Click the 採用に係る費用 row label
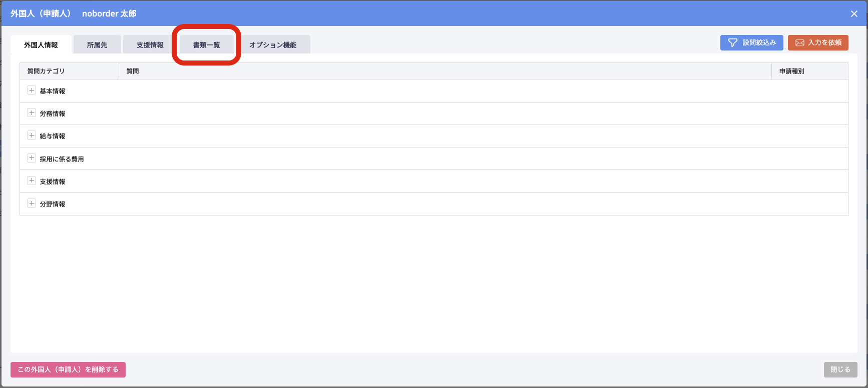This screenshot has width=868, height=388. tap(62, 159)
